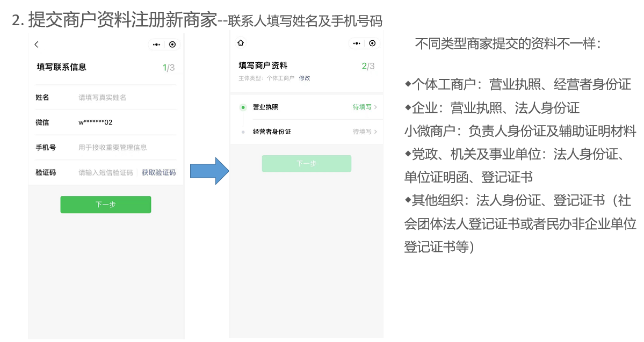The width and height of the screenshot is (644, 342).
Task: Expand the 经营者身份证 待填写 chevron
Action: [375, 132]
